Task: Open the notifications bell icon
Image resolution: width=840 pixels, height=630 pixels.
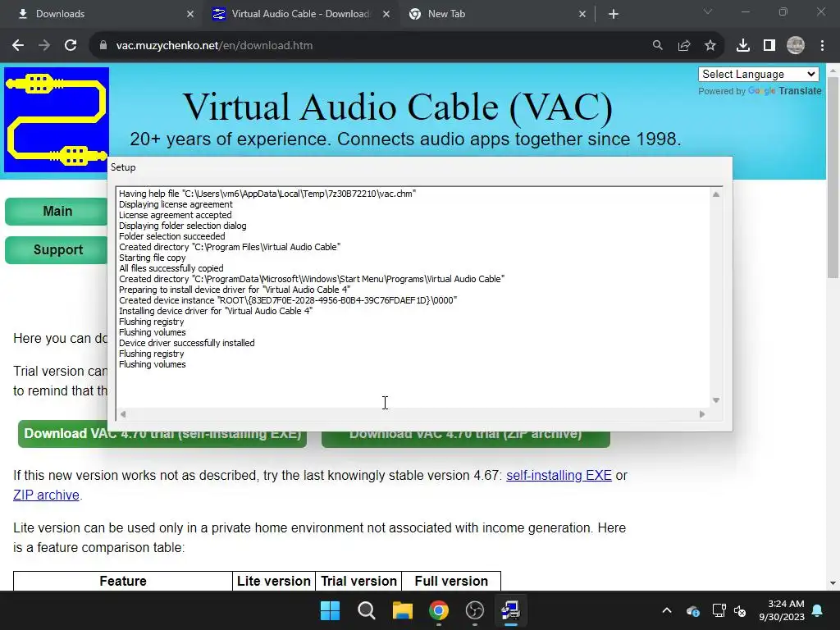Action: click(x=818, y=610)
